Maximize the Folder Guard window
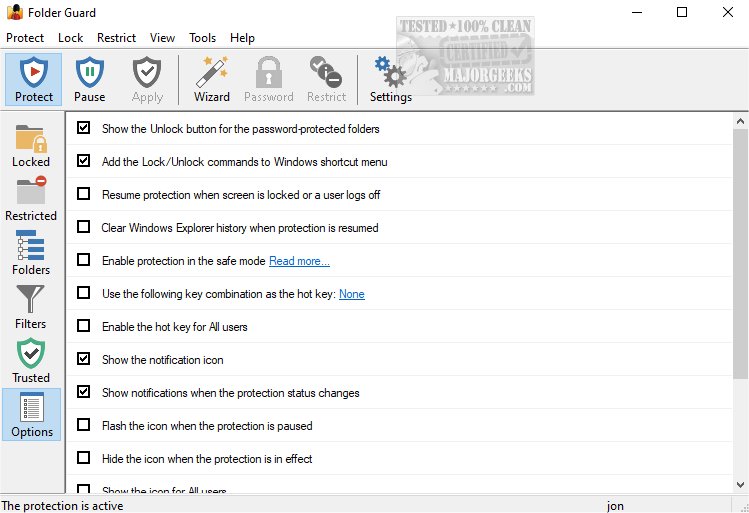This screenshot has width=749, height=513. pos(682,12)
